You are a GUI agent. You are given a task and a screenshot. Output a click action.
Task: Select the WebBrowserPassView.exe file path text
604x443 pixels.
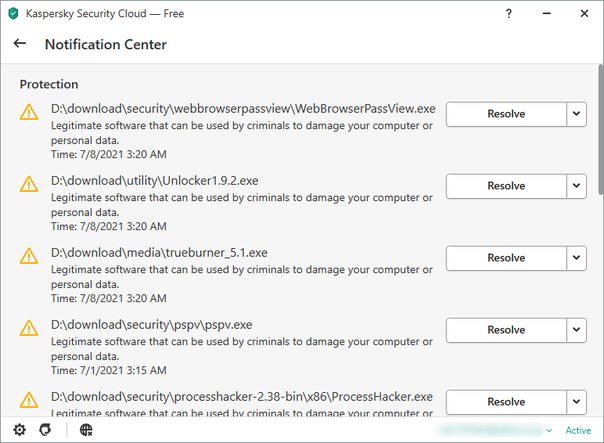[x=243, y=109]
